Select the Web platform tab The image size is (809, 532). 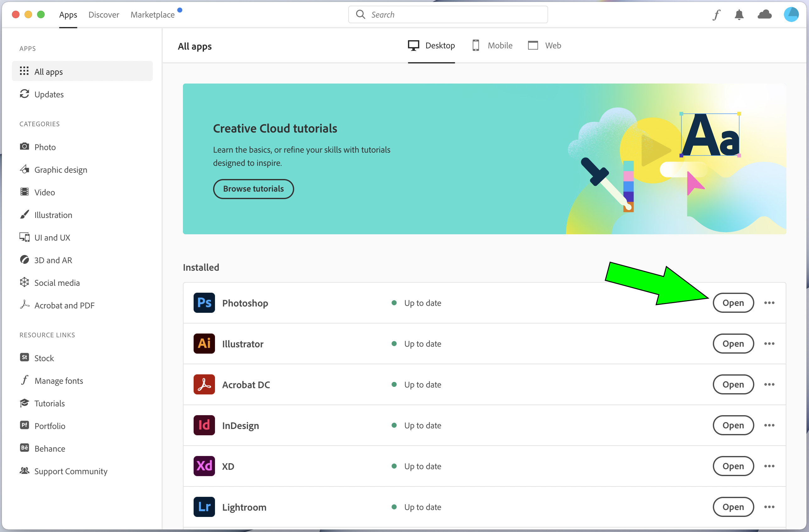(544, 46)
